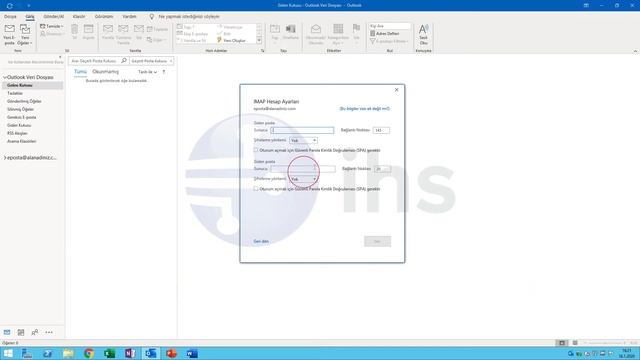Open the Yeni Öğeler (new items) icon

coord(24,29)
